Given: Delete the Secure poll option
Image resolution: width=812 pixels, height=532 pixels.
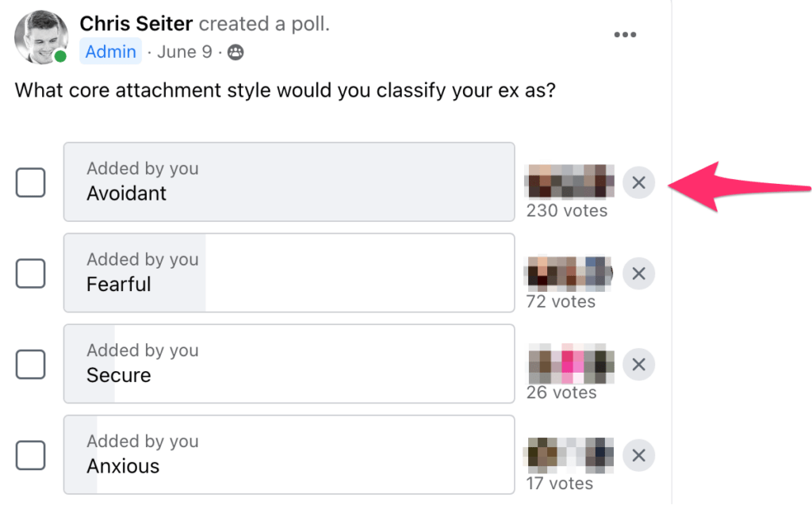Looking at the screenshot, I should coord(638,365).
